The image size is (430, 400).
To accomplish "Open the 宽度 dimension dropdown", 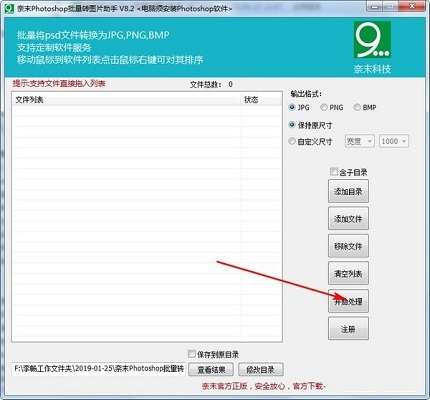I will [x=359, y=141].
